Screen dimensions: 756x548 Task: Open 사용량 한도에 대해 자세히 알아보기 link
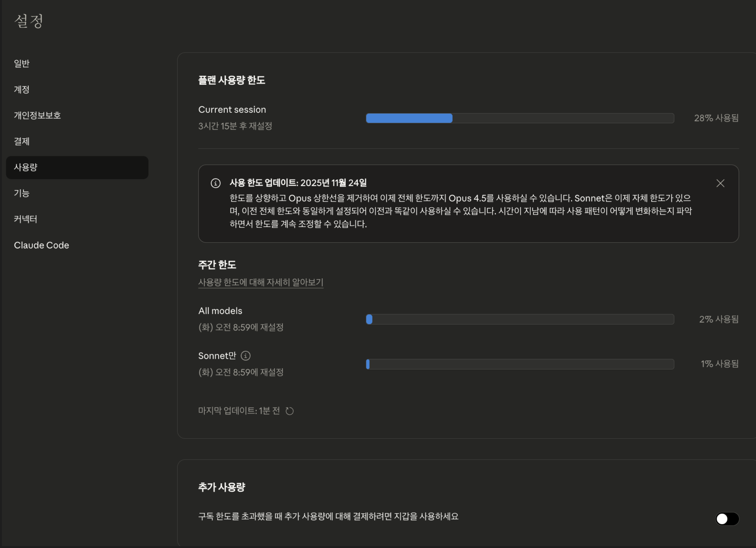(261, 282)
